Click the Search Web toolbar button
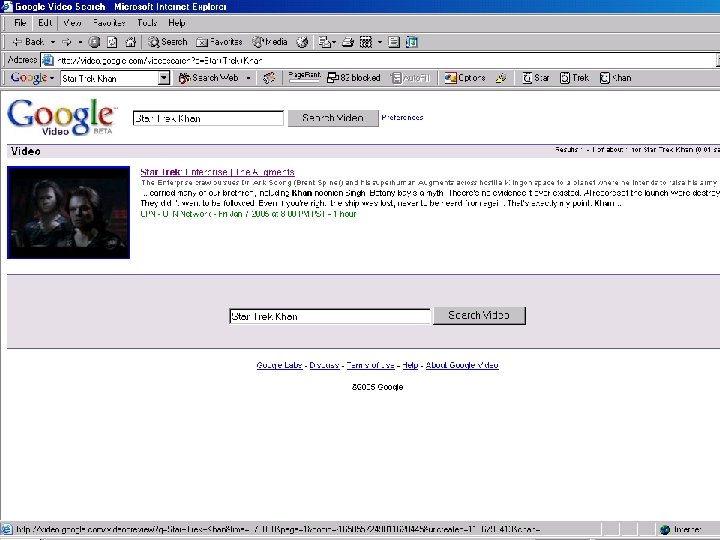The width and height of the screenshot is (720, 540). click(x=209, y=78)
